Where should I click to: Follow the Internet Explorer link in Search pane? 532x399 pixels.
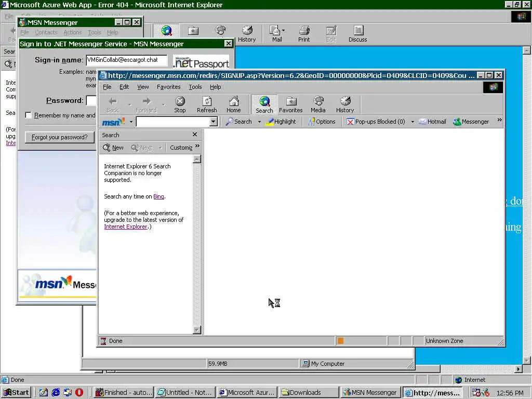126,227
